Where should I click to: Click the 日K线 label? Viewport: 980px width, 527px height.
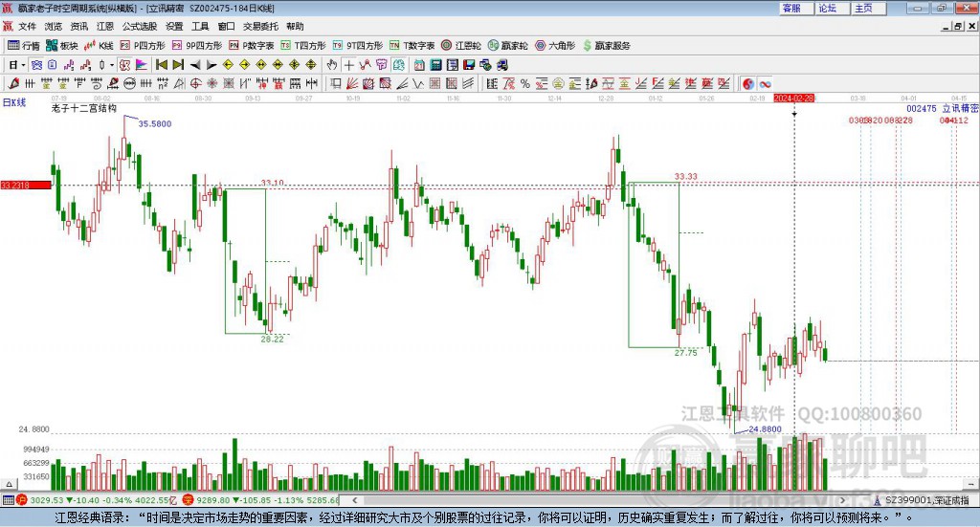click(x=13, y=102)
